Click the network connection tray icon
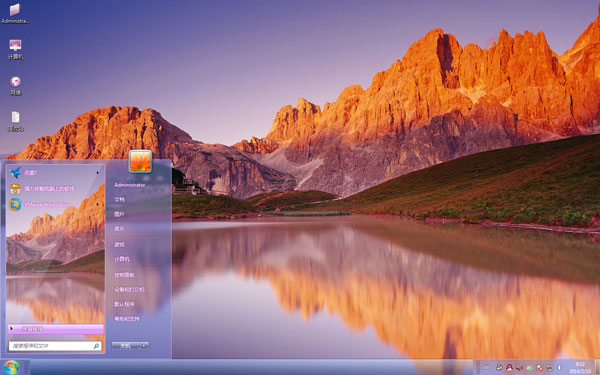Image resolution: width=600 pixels, height=375 pixels. pyautogui.click(x=549, y=368)
